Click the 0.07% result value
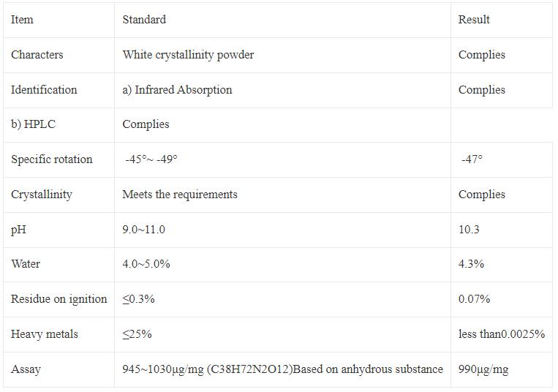 click(x=474, y=299)
